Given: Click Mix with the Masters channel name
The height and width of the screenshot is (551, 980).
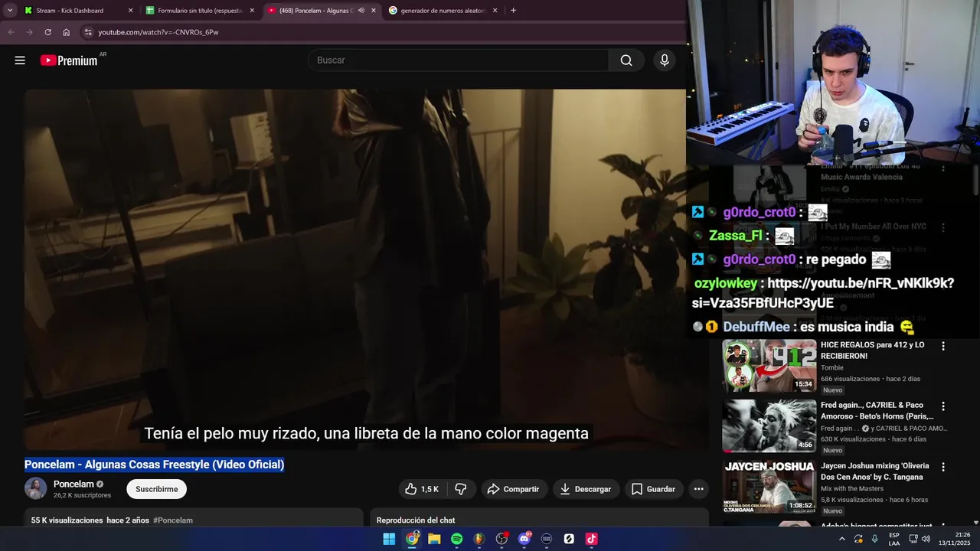Looking at the screenshot, I should point(852,488).
